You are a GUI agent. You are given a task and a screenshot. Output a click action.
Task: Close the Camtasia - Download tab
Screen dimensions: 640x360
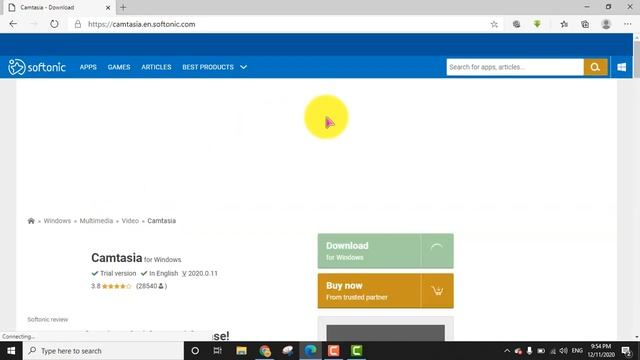click(108, 7)
